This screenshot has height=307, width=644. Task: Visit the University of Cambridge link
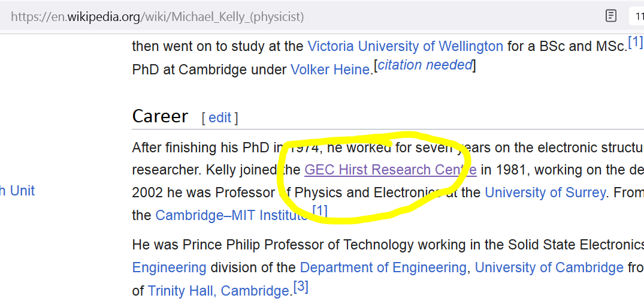pyautogui.click(x=549, y=267)
